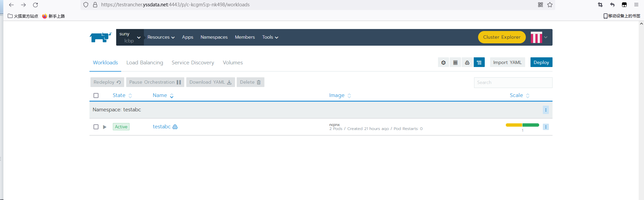
Task: Switch to pod view icon
Action: point(443,62)
